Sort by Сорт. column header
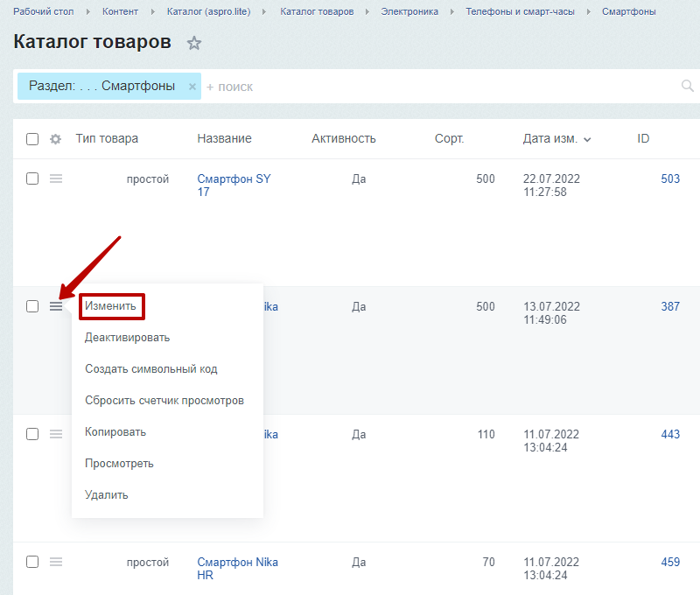The image size is (700, 595). (449, 139)
